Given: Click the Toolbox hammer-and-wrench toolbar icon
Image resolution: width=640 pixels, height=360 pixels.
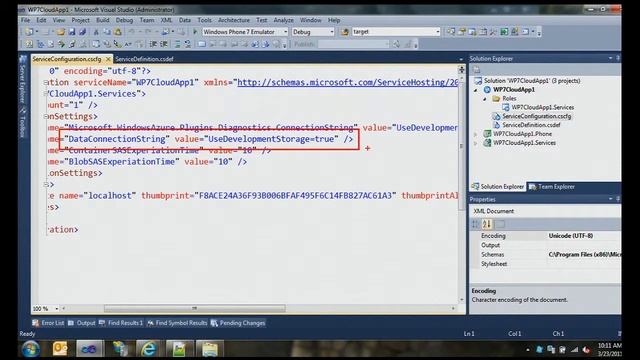Looking at the screenshot, I should tap(493, 31).
